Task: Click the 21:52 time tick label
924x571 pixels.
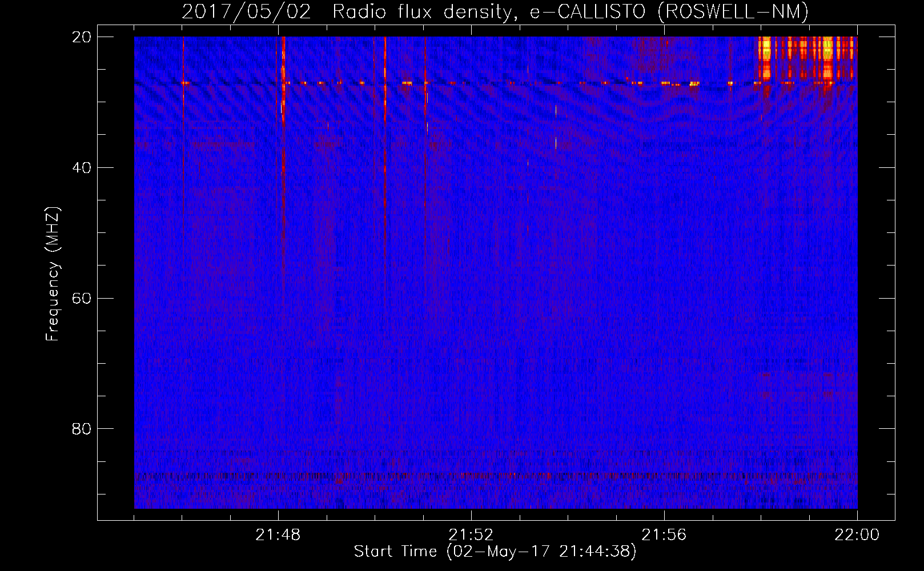Action: pyautogui.click(x=471, y=535)
